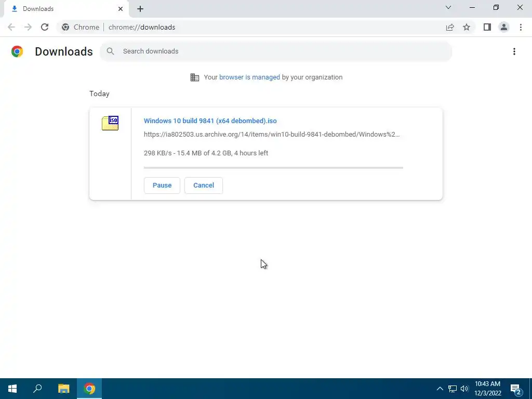Click the Chrome taskbar icon
The image size is (532, 399).
pos(89,389)
